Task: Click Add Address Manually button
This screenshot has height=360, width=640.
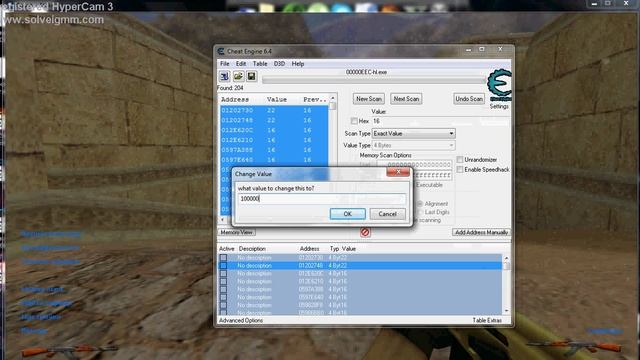Action: 481,232
